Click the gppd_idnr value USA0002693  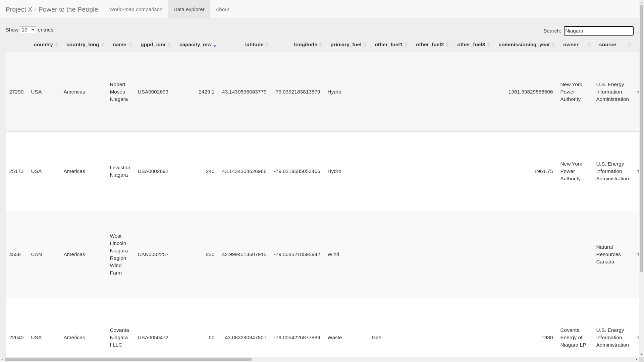(x=153, y=92)
